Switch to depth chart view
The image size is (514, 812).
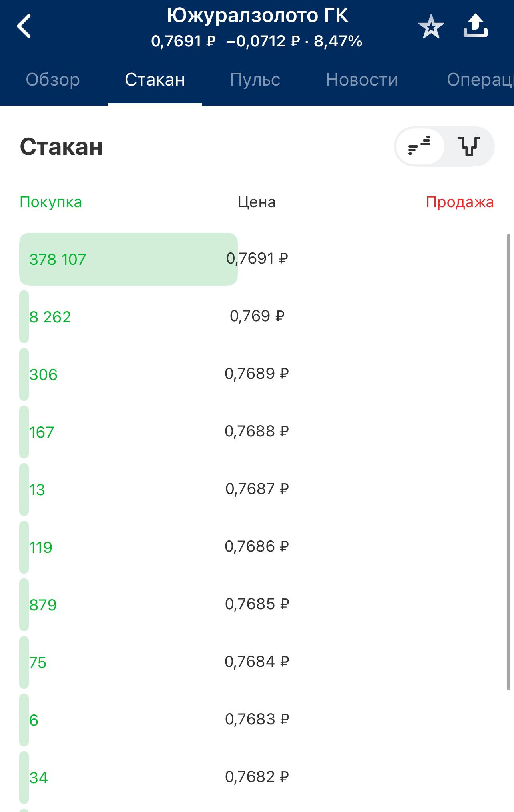(469, 146)
